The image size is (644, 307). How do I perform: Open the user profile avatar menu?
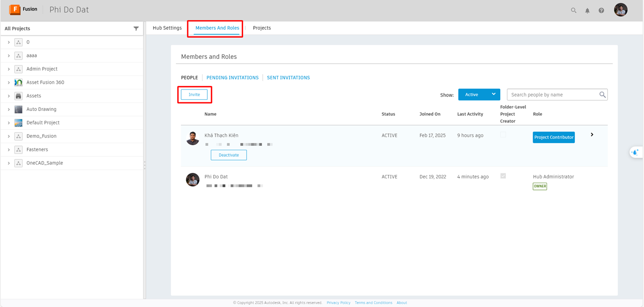coord(621,10)
